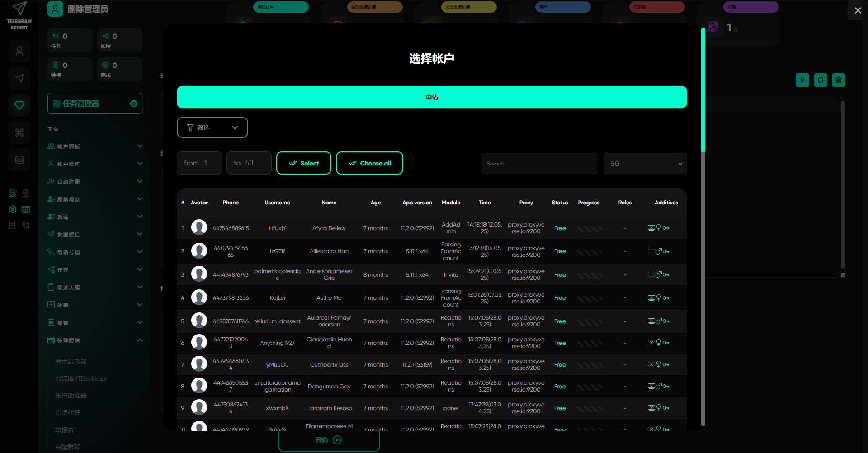Focus the Search input field
This screenshot has height=453, width=868.
pyautogui.click(x=539, y=164)
